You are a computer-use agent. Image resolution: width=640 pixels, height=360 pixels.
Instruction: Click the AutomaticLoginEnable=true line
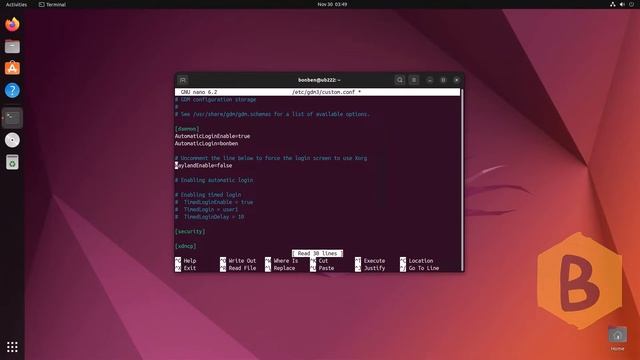(x=212, y=136)
